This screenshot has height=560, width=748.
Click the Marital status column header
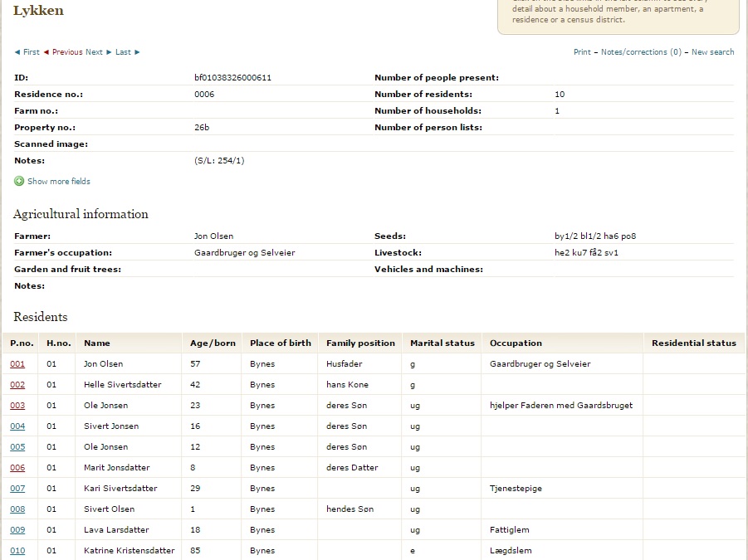(442, 343)
